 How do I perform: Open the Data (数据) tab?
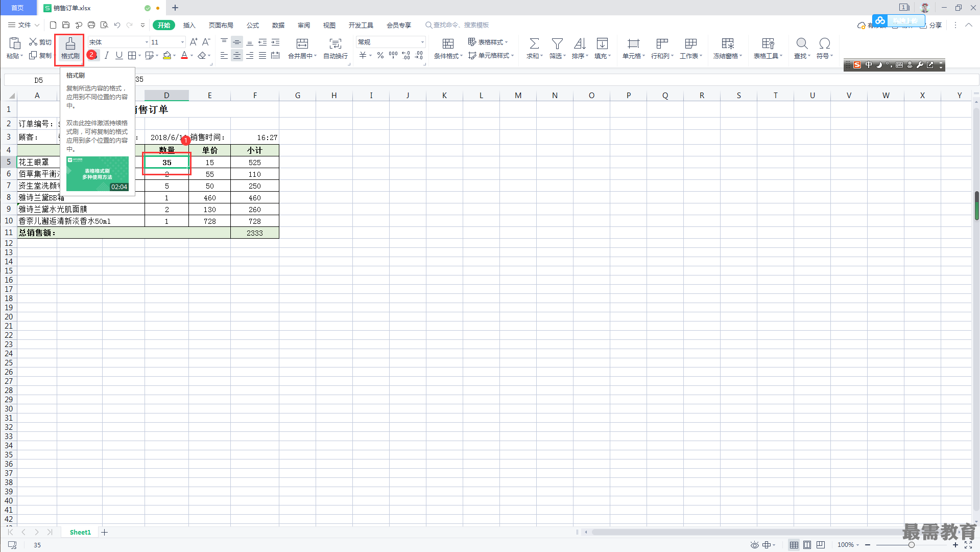(278, 25)
